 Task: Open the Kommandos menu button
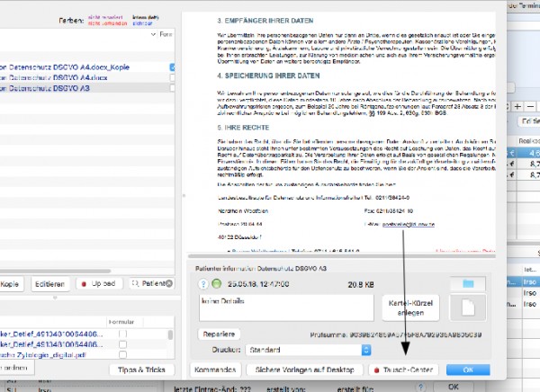click(x=215, y=370)
